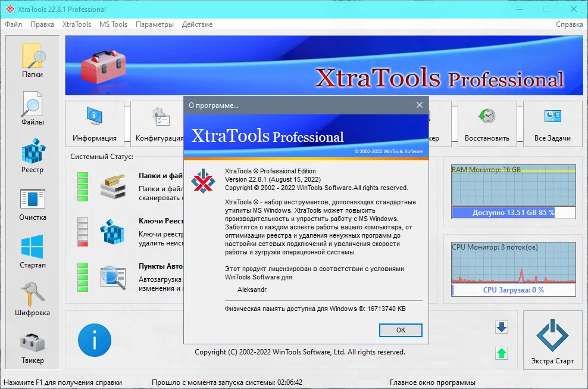
Task: Click the copyright line below the dialog
Action: (x=300, y=352)
